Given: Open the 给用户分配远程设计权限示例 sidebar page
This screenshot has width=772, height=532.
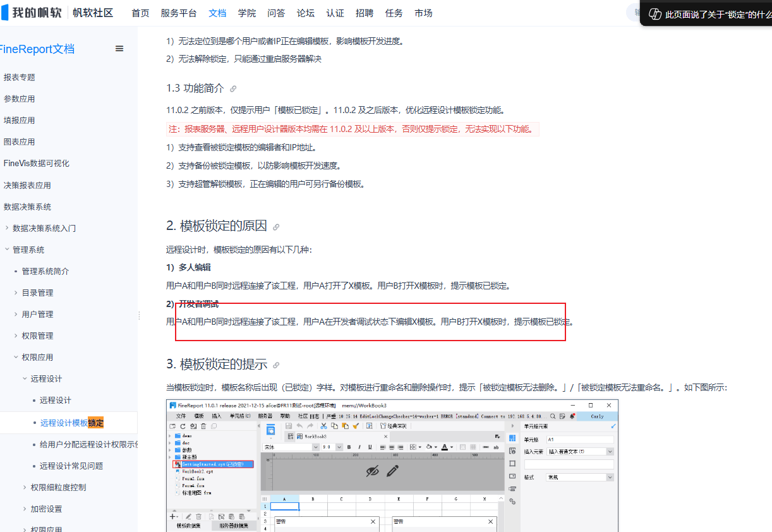Looking at the screenshot, I should point(88,444).
